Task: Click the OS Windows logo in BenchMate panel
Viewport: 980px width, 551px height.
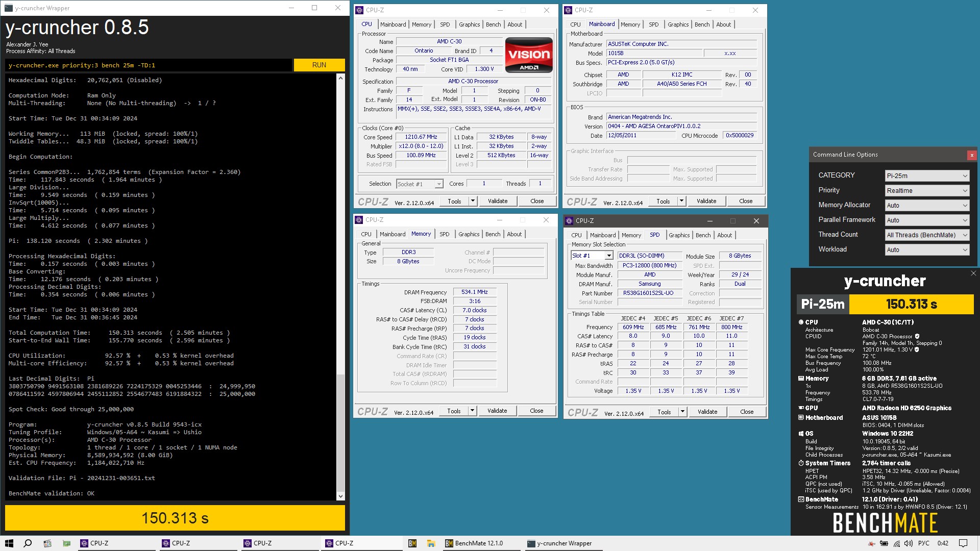Action: click(x=801, y=434)
